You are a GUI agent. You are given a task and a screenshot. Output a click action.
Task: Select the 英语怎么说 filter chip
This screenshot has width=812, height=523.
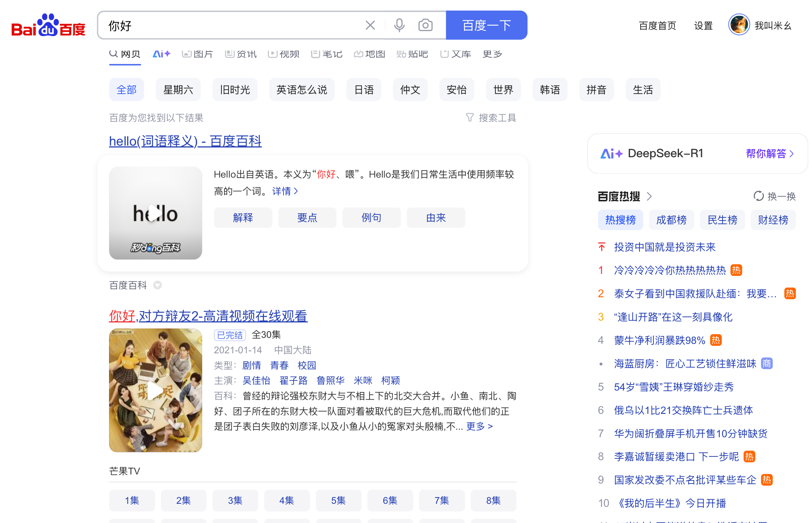pyautogui.click(x=301, y=90)
